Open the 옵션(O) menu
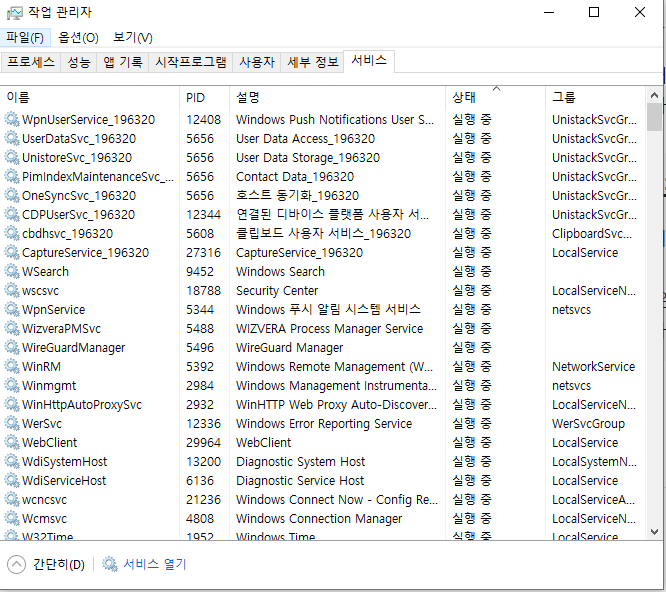 [x=79, y=37]
